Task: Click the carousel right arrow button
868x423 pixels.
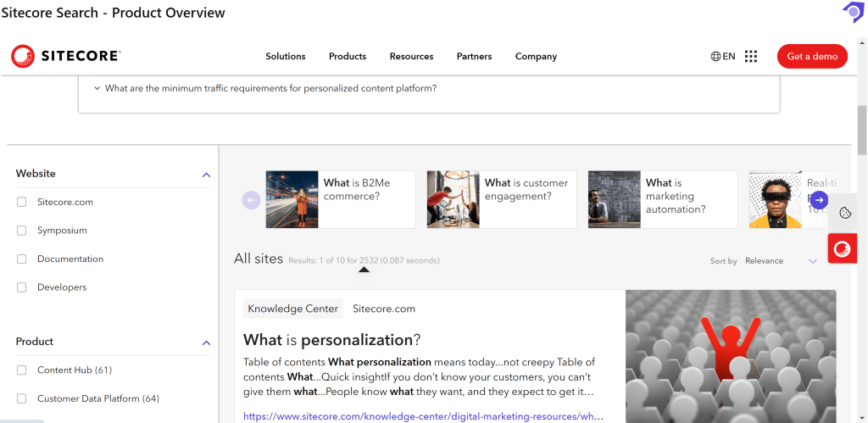Action: click(819, 200)
